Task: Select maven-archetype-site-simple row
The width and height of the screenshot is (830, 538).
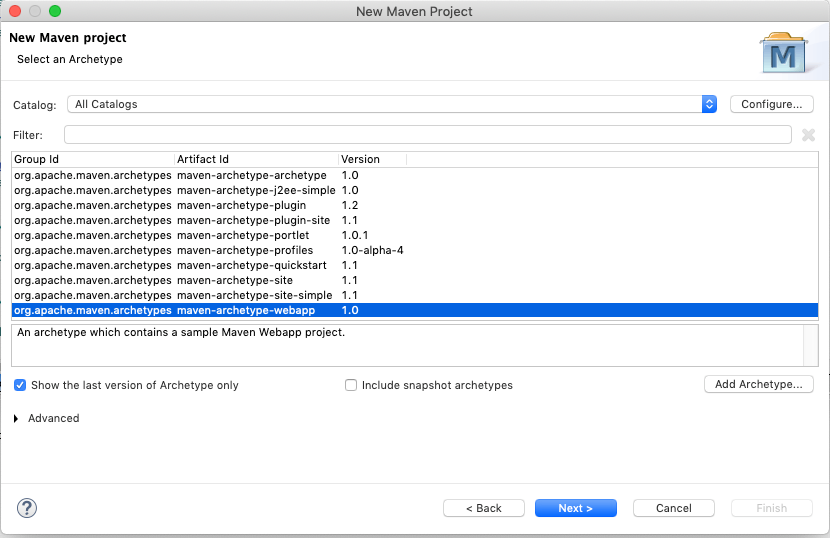Action: tap(415, 295)
